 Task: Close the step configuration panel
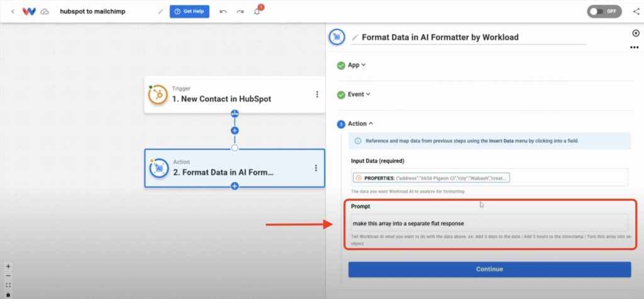point(635,33)
